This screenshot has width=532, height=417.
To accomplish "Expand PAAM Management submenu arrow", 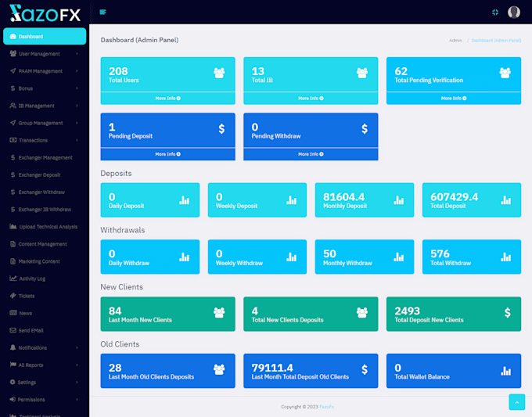I will 77,71.
